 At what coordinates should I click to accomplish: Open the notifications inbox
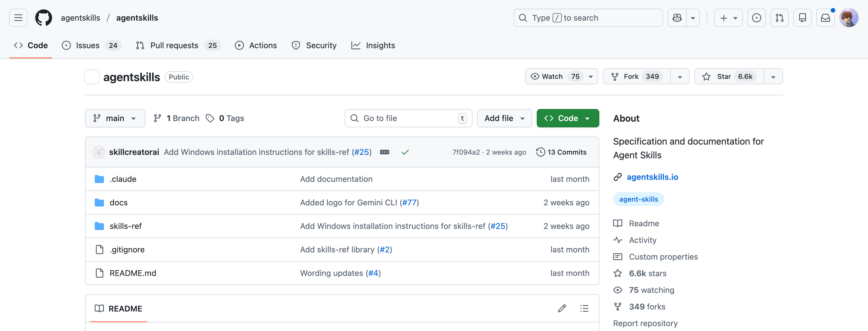click(825, 18)
